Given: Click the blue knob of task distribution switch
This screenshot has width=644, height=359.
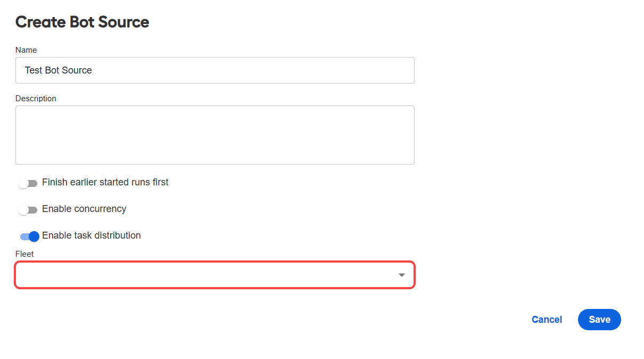Looking at the screenshot, I should 34,236.
